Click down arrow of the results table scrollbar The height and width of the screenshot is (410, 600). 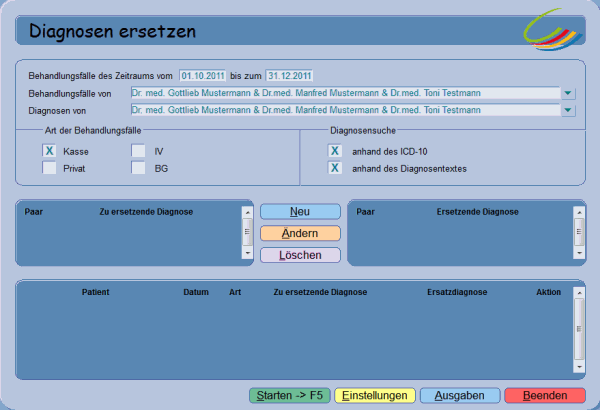(579, 367)
